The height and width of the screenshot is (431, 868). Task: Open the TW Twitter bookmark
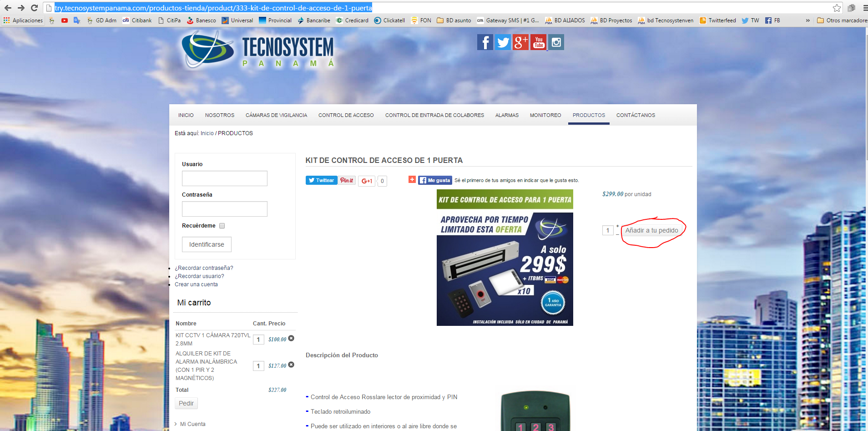pos(750,20)
